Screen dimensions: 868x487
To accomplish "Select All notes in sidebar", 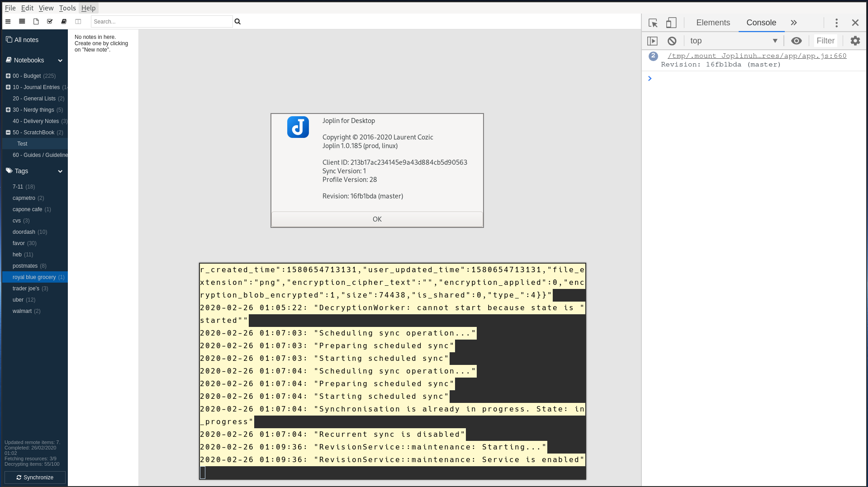I will coord(35,40).
